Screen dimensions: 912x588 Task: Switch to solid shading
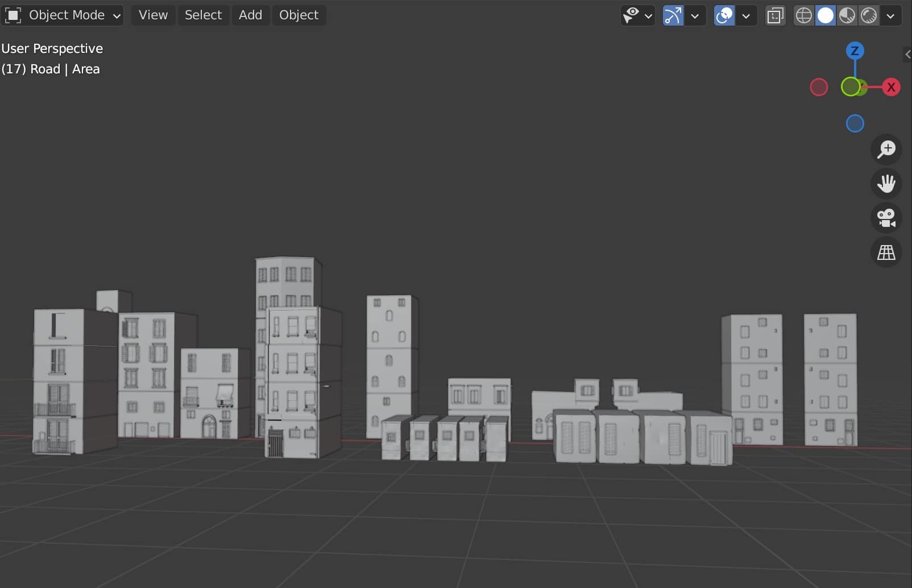825,15
